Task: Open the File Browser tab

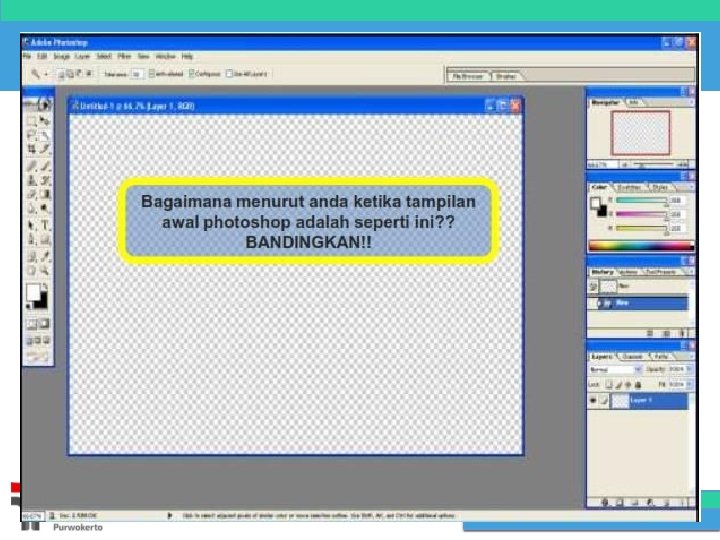Action: (x=467, y=77)
